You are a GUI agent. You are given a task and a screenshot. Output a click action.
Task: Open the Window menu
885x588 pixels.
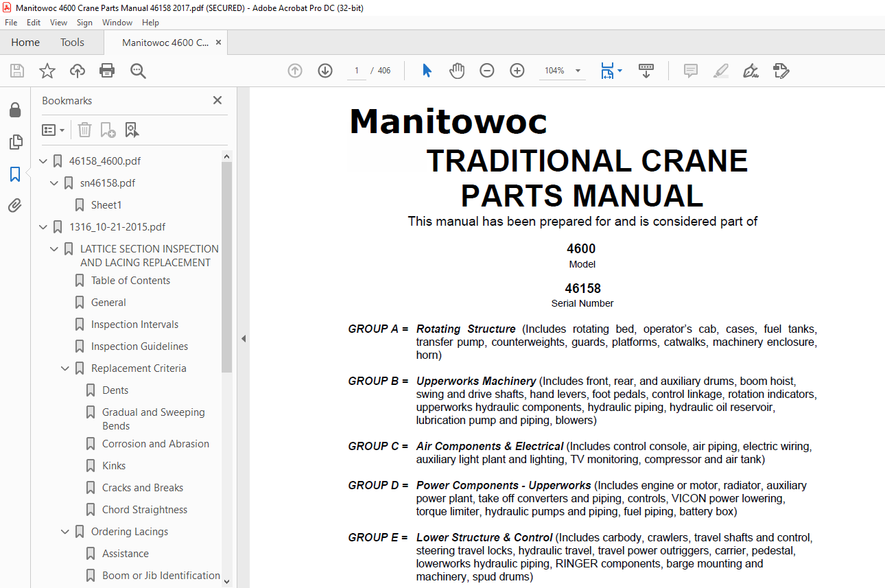pyautogui.click(x=117, y=23)
